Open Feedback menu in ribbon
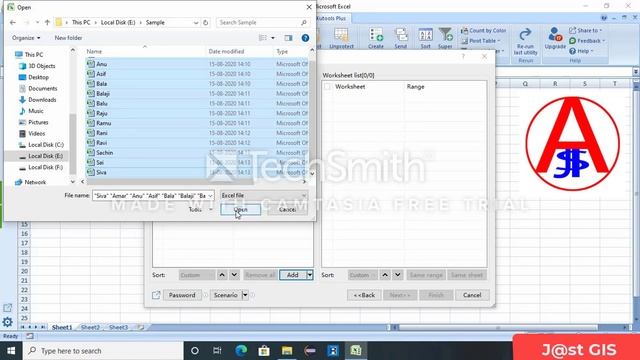 [x=587, y=41]
